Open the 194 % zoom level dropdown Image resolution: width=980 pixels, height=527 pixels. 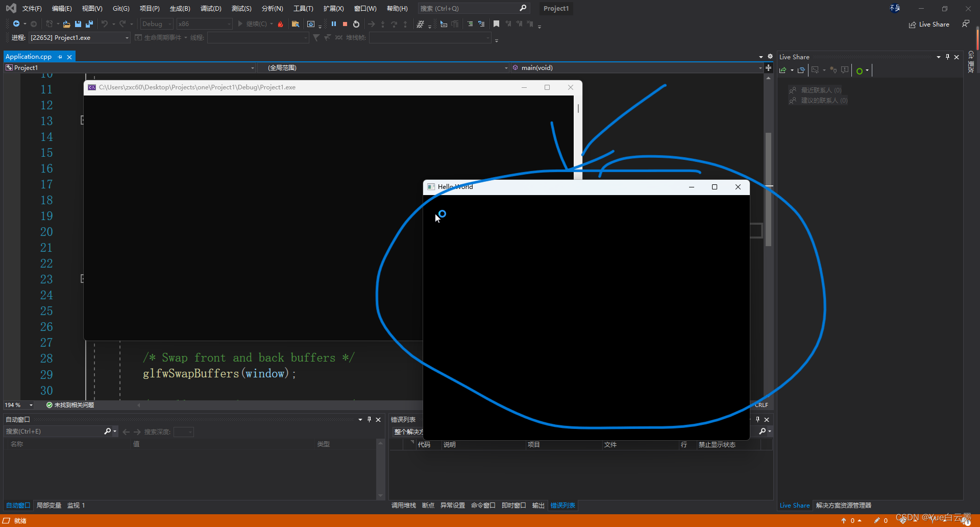coord(19,405)
